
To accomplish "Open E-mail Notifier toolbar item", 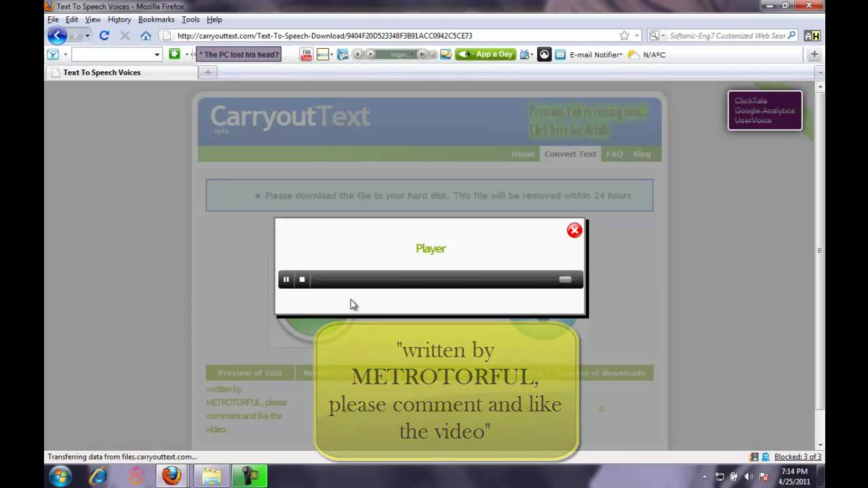I will [x=588, y=55].
